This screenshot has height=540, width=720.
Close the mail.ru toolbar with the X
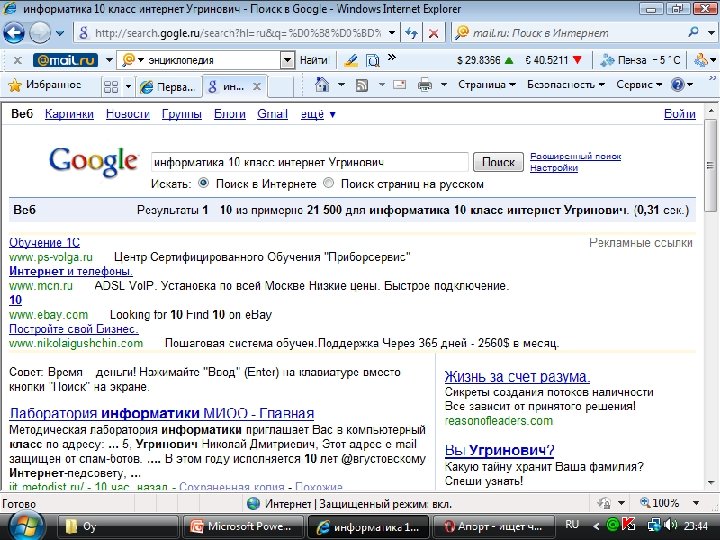tap(17, 60)
